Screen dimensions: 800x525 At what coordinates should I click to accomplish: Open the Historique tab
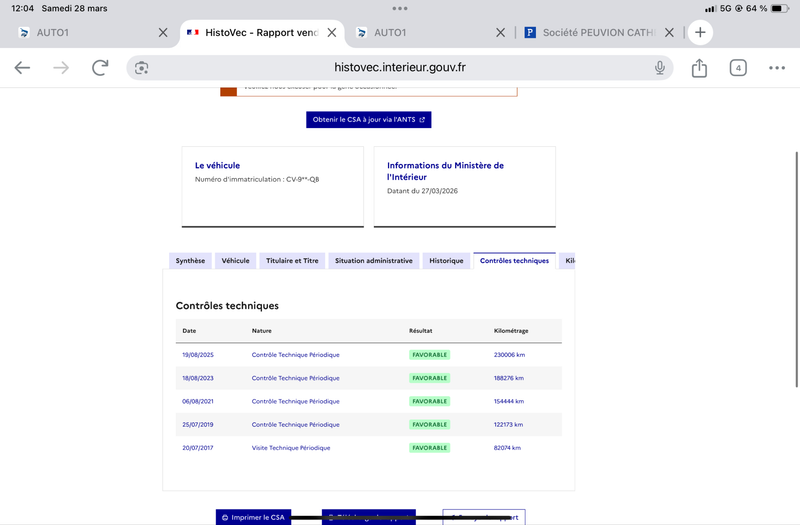coord(446,261)
